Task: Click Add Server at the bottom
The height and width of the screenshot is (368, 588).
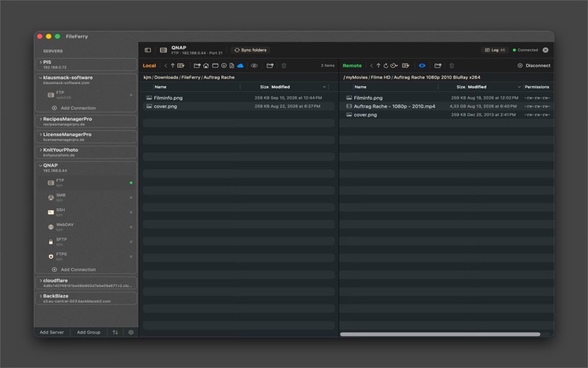Action: point(51,333)
